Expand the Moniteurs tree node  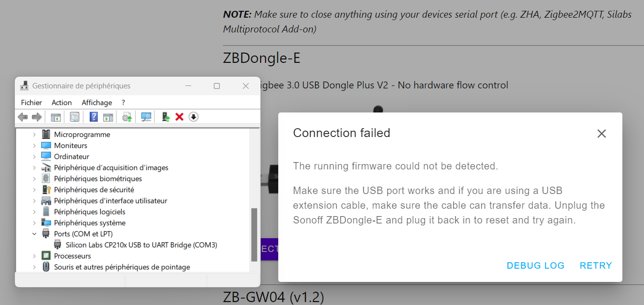tap(34, 145)
